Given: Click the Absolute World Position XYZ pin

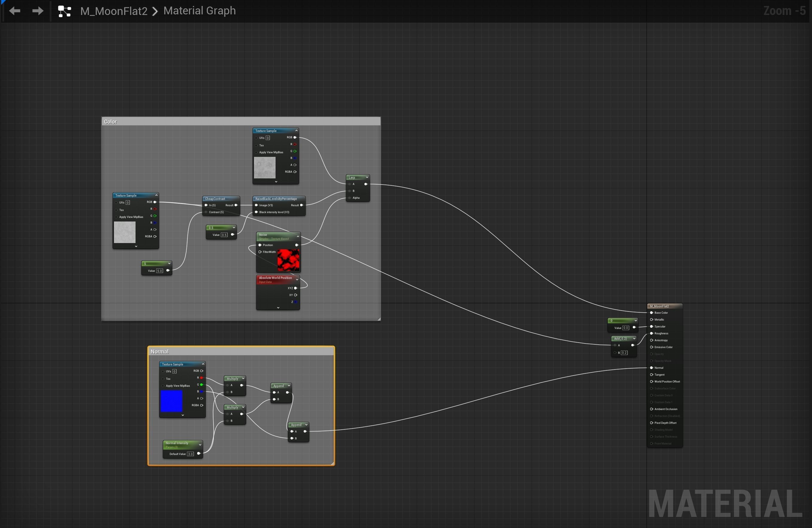Looking at the screenshot, I should point(296,288).
